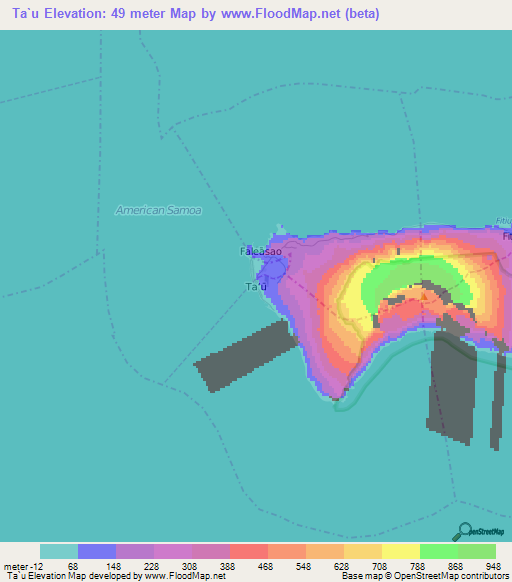512x582 pixels.
Task: Click the map title heading text
Action: (196, 13)
